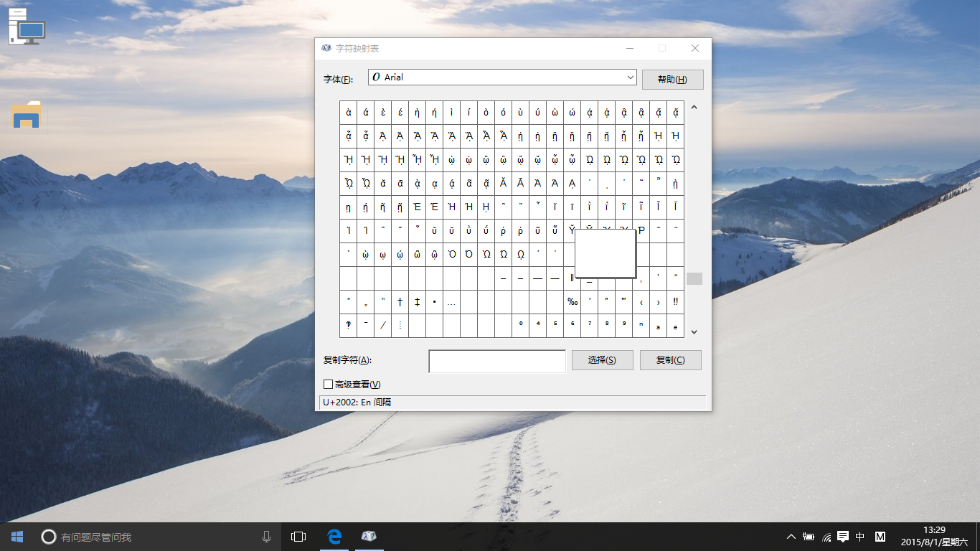Select capital Alpha with macron Ᾱ

(521, 184)
